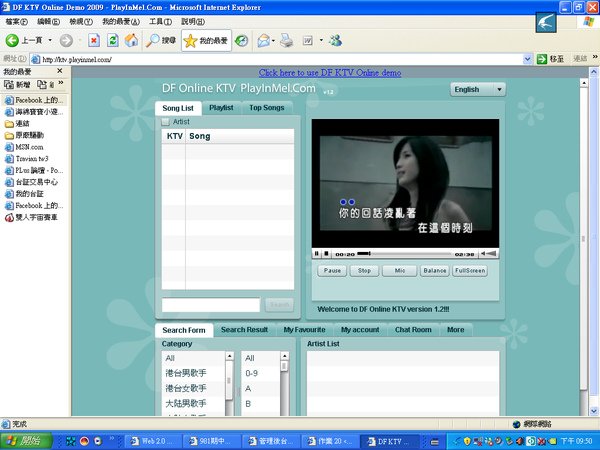Pause video with player bar pause icon
This screenshot has height=450, width=600.
coord(316,254)
